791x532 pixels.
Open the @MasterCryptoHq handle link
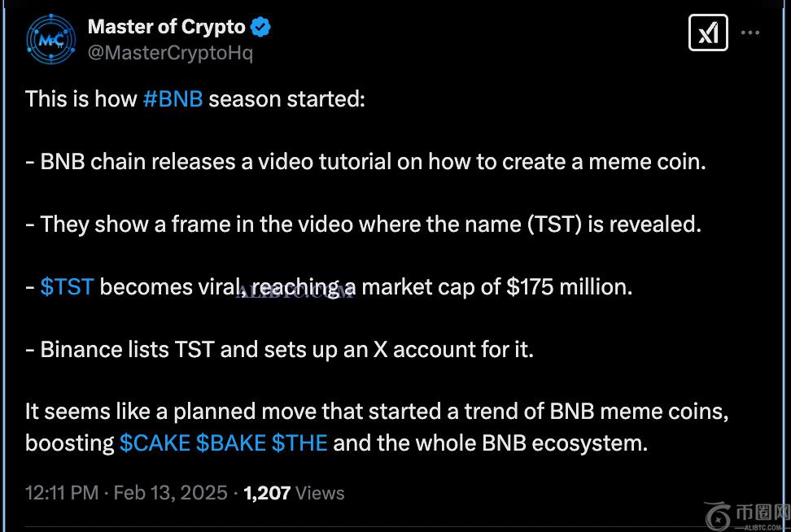pos(170,53)
